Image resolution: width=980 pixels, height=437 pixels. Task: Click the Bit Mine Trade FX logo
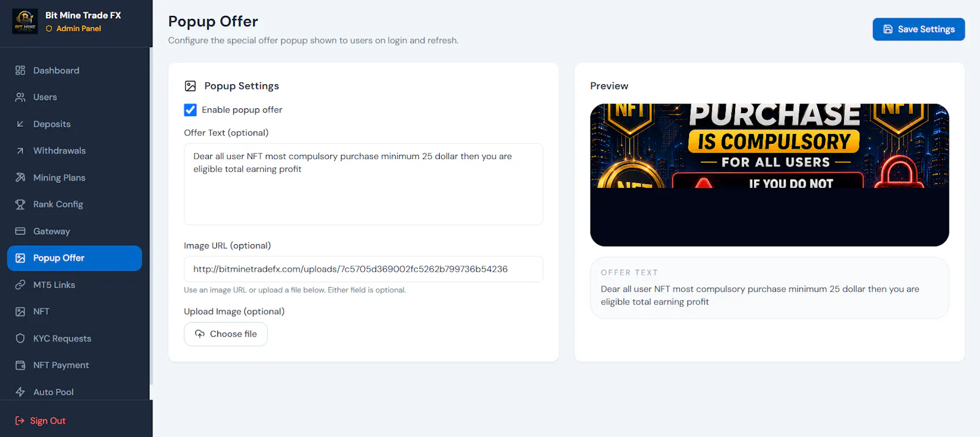coord(25,21)
